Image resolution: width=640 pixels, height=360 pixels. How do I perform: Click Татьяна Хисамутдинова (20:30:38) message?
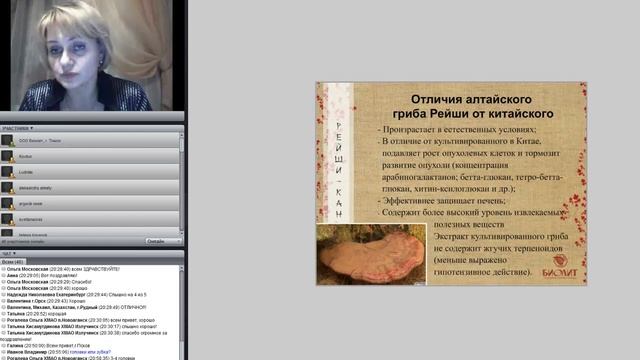(84, 336)
